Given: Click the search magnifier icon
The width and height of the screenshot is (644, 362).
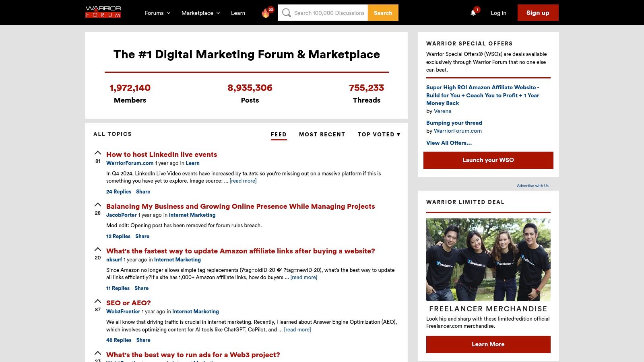Looking at the screenshot, I should coord(286,12).
